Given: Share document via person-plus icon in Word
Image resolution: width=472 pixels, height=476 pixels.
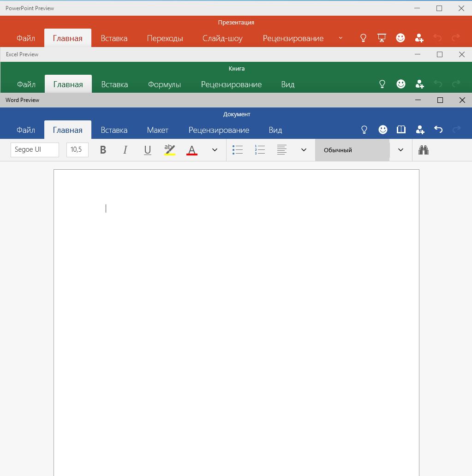Looking at the screenshot, I should (420, 130).
